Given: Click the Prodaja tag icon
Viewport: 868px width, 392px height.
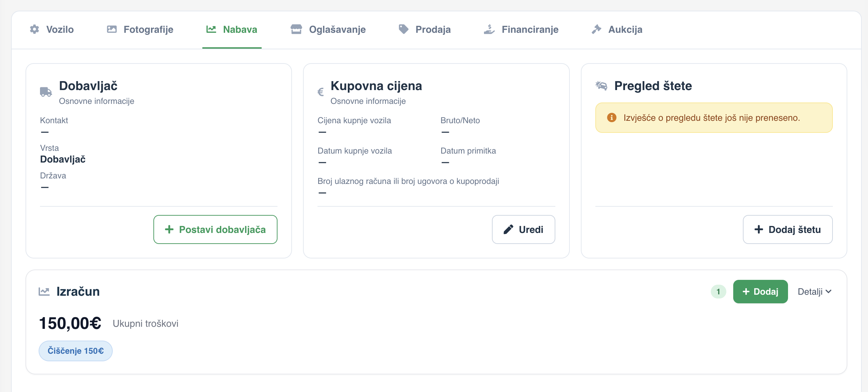Looking at the screenshot, I should (x=404, y=29).
